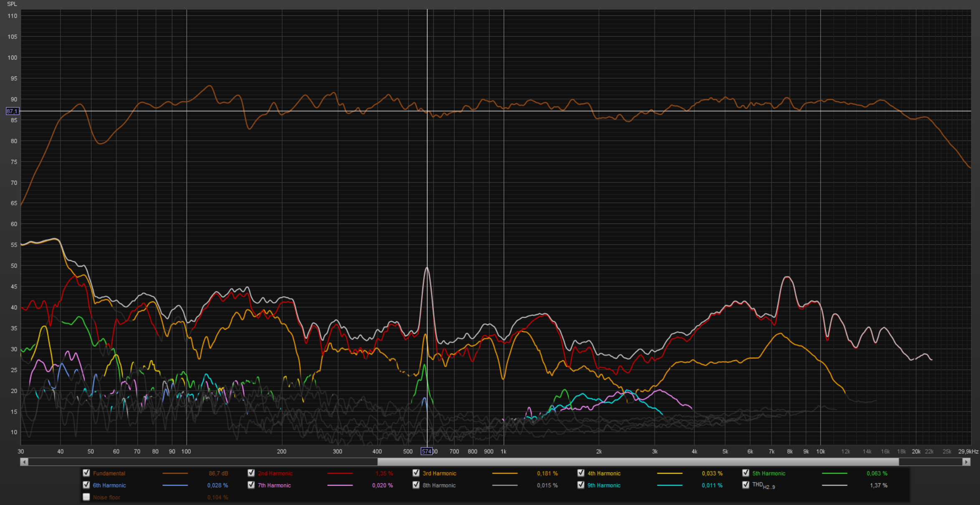
Task: Click the 0,033 % fourth harmonic value
Action: tap(712, 473)
